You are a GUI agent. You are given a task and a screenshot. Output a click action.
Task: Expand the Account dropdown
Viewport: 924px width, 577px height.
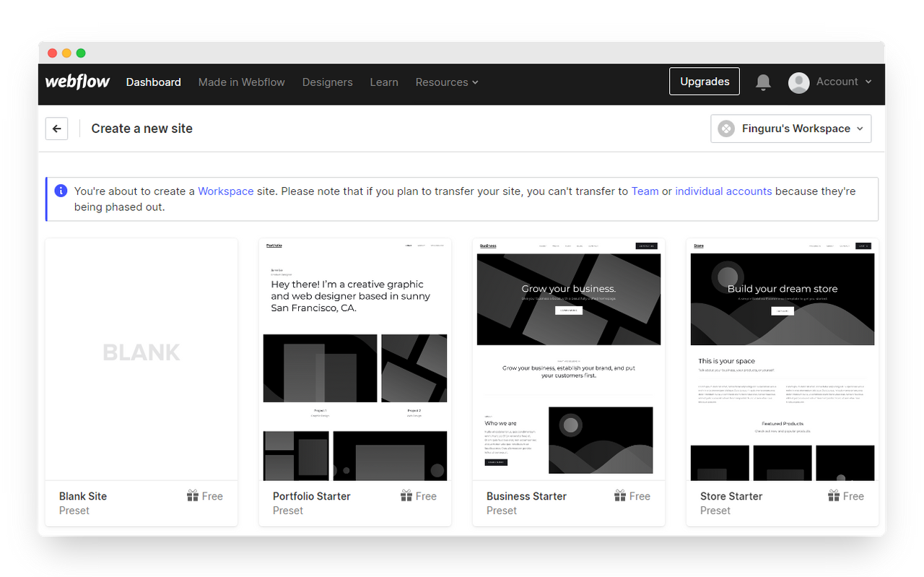coord(844,82)
